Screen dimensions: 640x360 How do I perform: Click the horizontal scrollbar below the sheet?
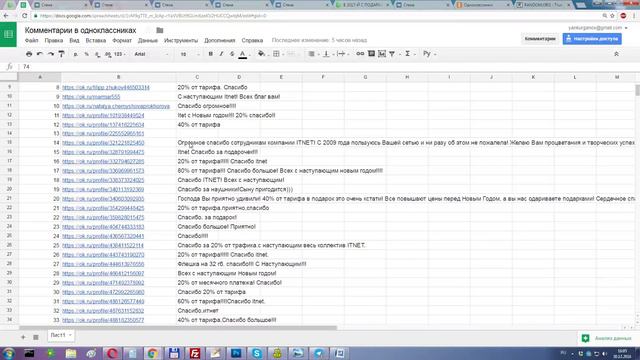(x=178, y=327)
